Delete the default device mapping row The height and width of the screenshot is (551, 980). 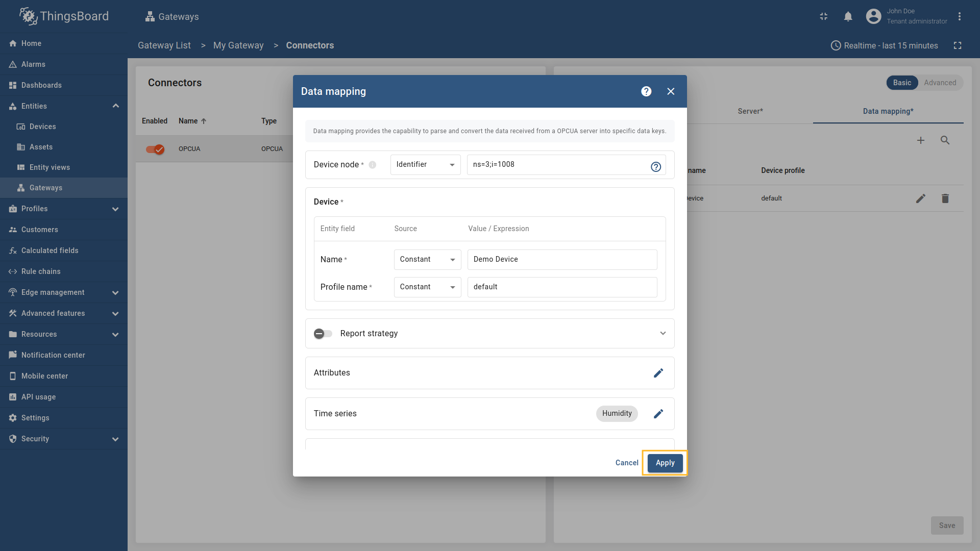point(945,198)
